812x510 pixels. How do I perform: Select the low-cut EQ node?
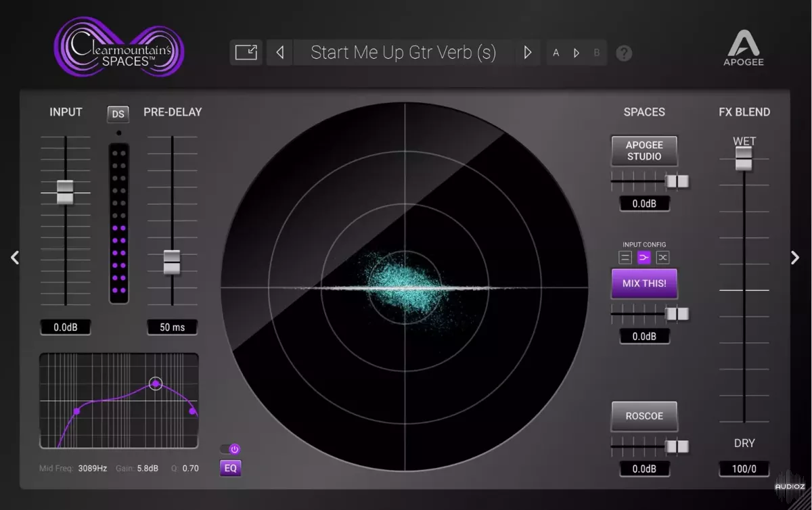tap(76, 411)
